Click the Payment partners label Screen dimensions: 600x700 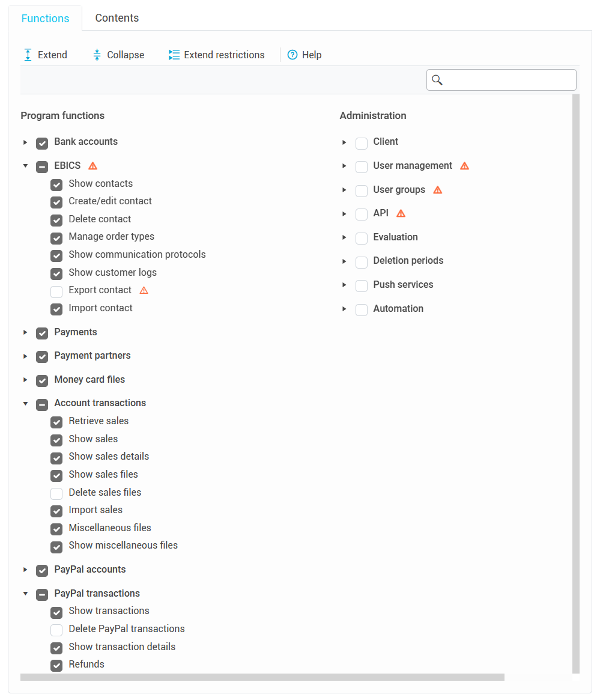[x=92, y=356]
